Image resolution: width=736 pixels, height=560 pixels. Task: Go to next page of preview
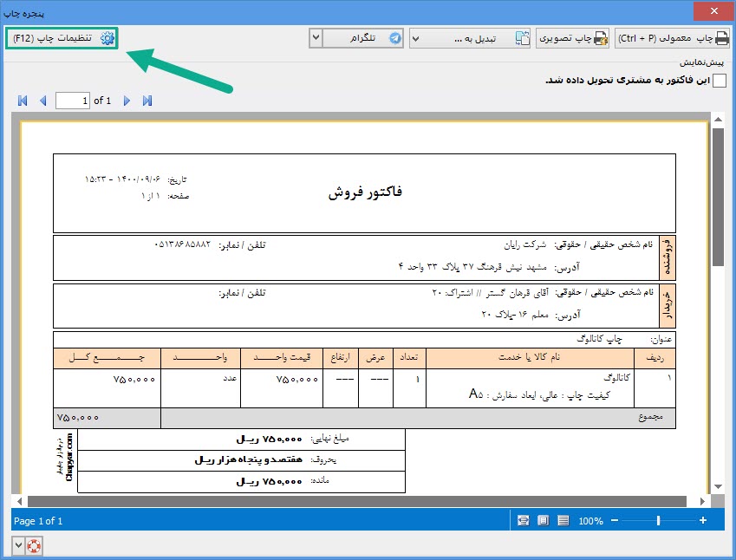tap(127, 101)
